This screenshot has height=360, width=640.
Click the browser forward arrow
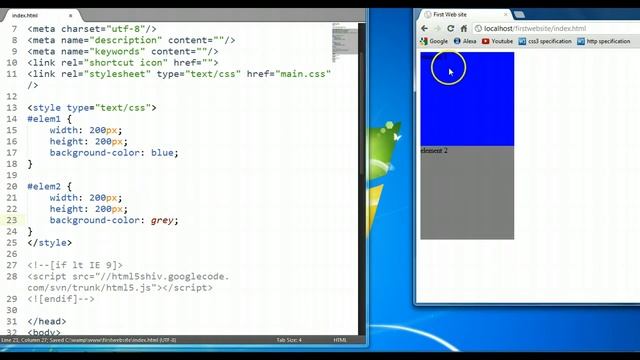[x=438, y=29]
